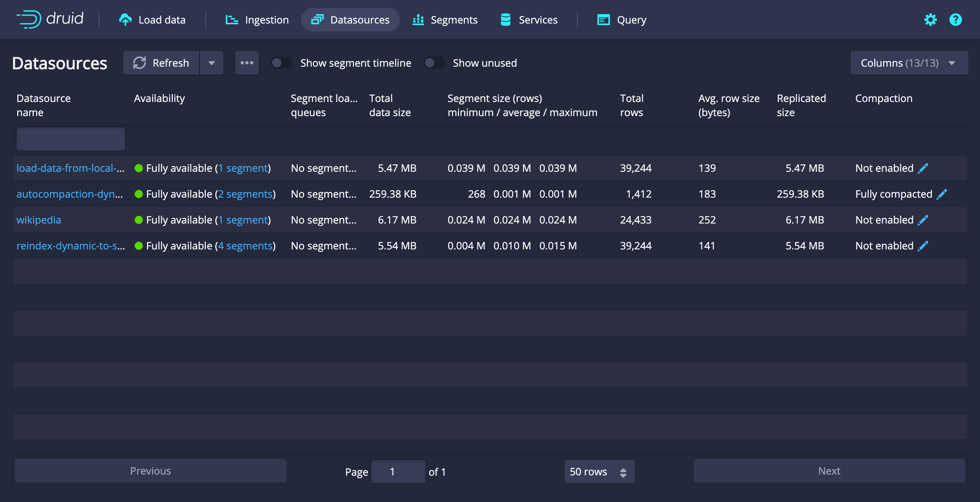The width and height of the screenshot is (980, 502).
Task: Open Services via the database stack icon
Action: click(505, 20)
